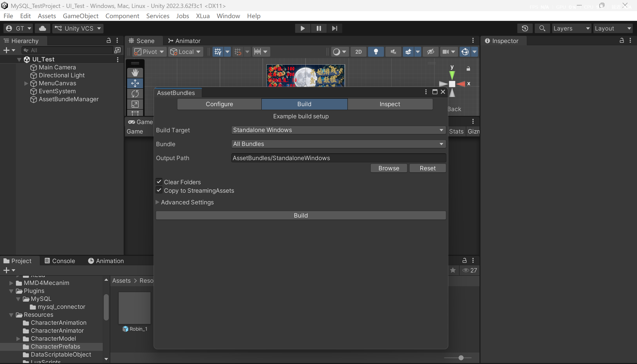Lock the Hierarchy panel
Screen dimensions: 637x364
[108, 41]
